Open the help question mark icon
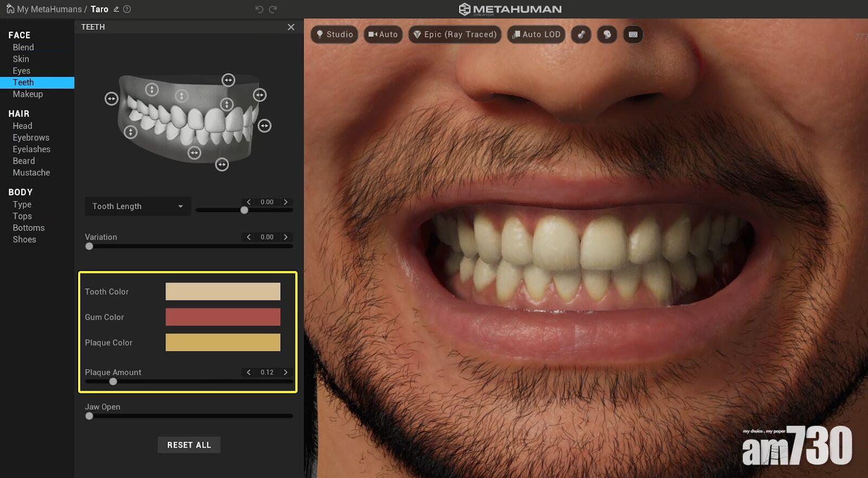The width and height of the screenshot is (868, 478). (127, 9)
